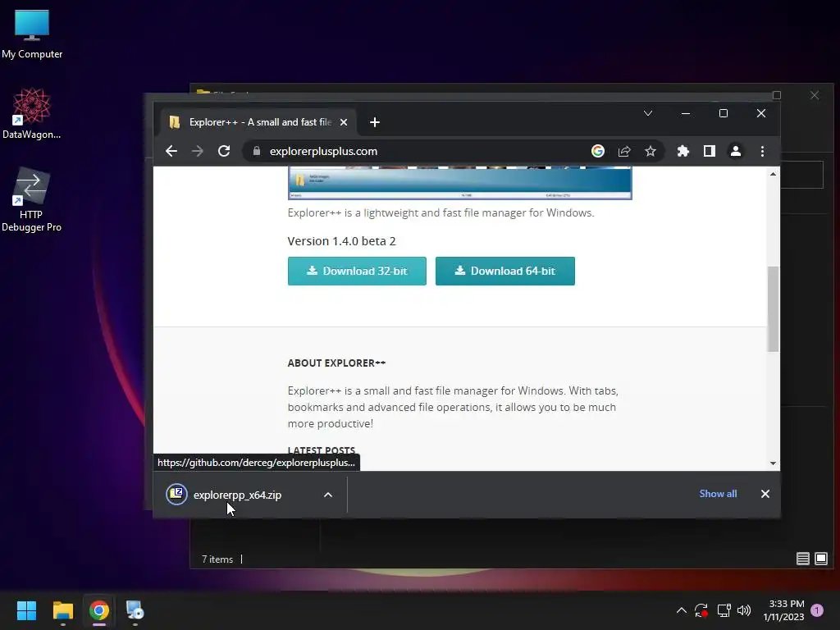Show hidden system tray icons
The width and height of the screenshot is (840, 630).
tap(682, 610)
